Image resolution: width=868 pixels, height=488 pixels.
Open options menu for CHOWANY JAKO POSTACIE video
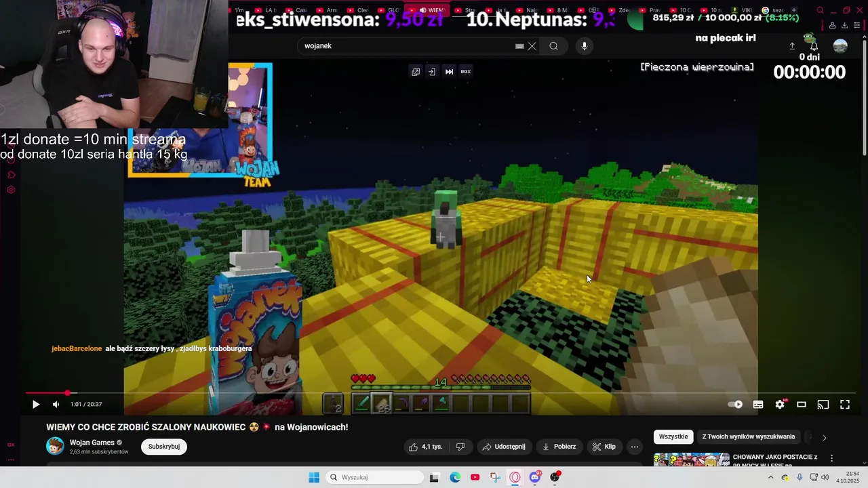coord(832,459)
